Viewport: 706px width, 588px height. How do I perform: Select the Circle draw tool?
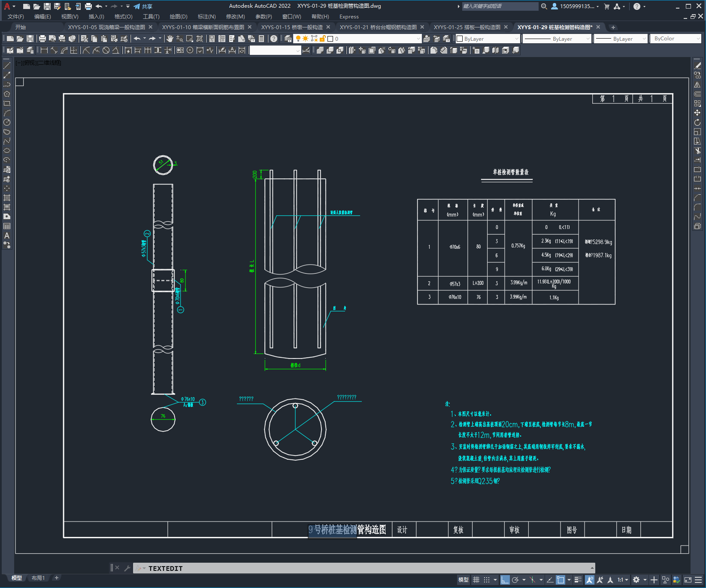(x=7, y=122)
